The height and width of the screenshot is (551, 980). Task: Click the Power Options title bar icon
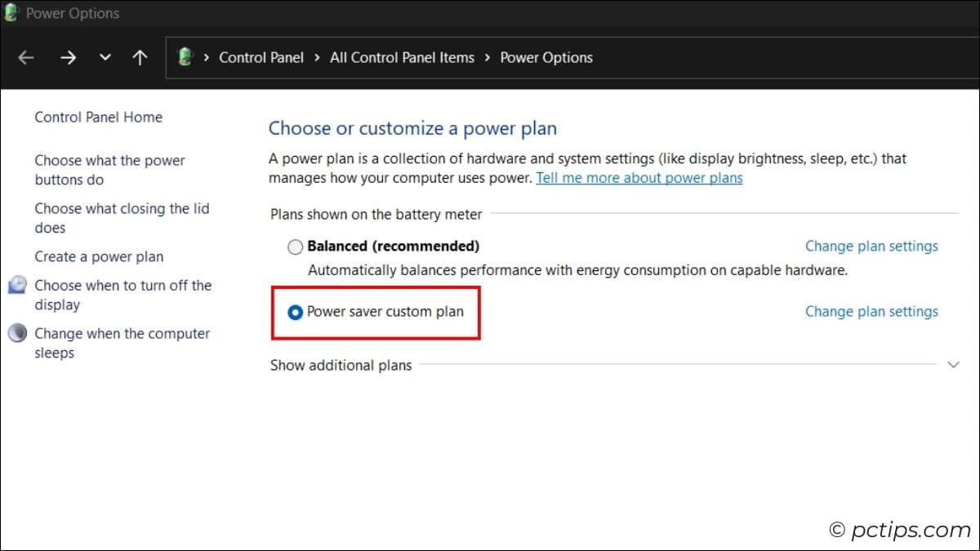(x=11, y=13)
